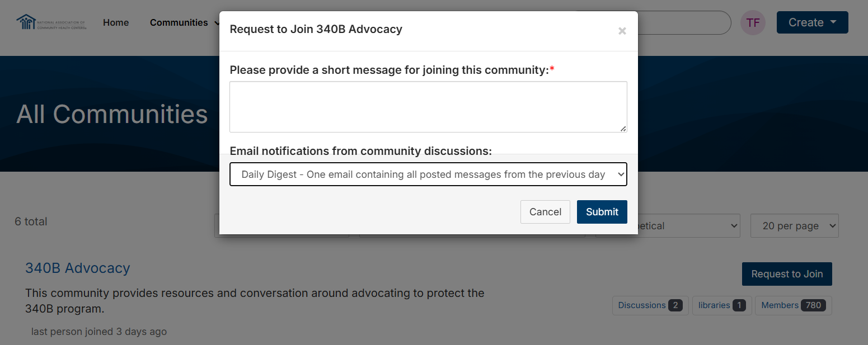Open the 20 per page dropdown

794,226
